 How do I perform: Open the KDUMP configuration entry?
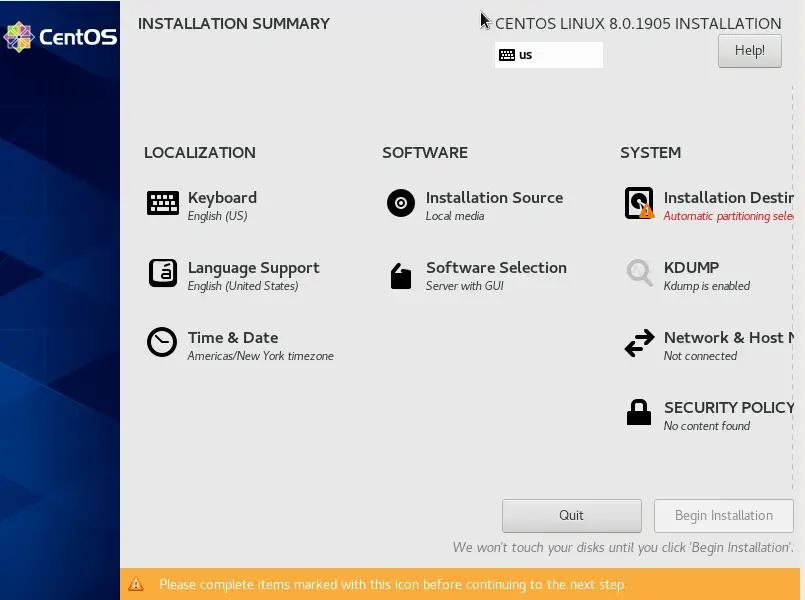pyautogui.click(x=688, y=276)
